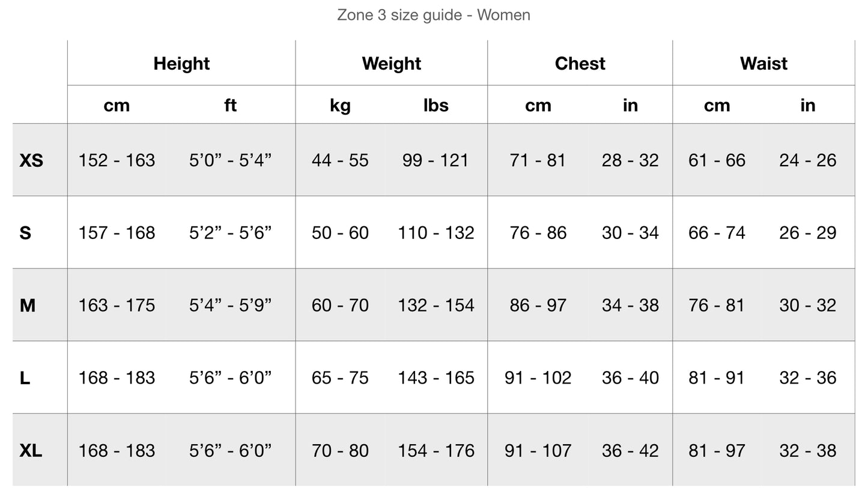Click the Chest column header
This screenshot has height=488, width=868.
click(x=580, y=64)
